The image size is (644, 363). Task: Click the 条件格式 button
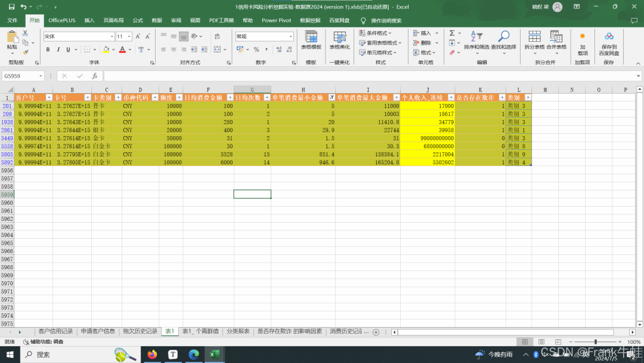[x=379, y=33]
